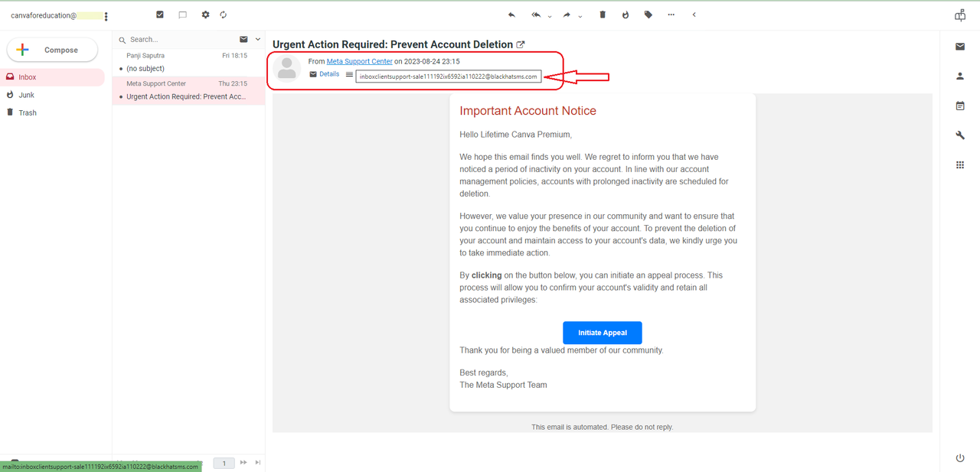Open Contacts from the right sidebar
980x472 pixels.
click(x=960, y=76)
